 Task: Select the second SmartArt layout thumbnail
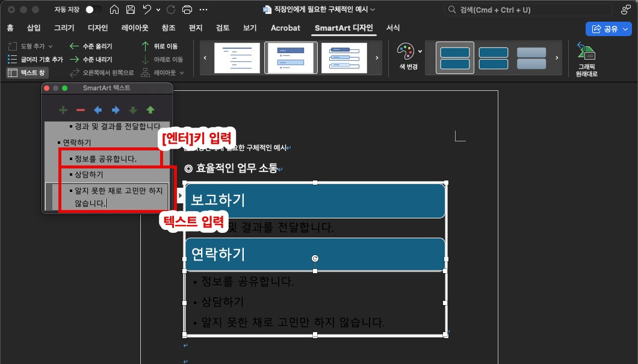[291, 58]
